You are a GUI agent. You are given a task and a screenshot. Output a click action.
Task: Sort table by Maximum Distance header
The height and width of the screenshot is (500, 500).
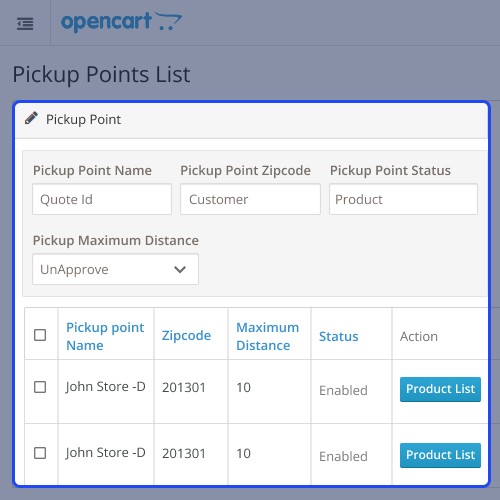[268, 336]
